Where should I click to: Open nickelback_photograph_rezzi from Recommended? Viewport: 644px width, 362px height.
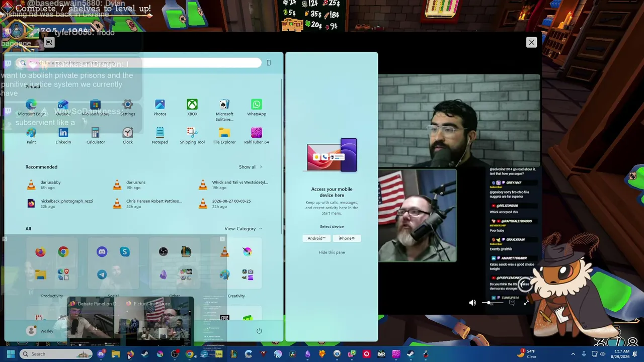pyautogui.click(x=60, y=204)
